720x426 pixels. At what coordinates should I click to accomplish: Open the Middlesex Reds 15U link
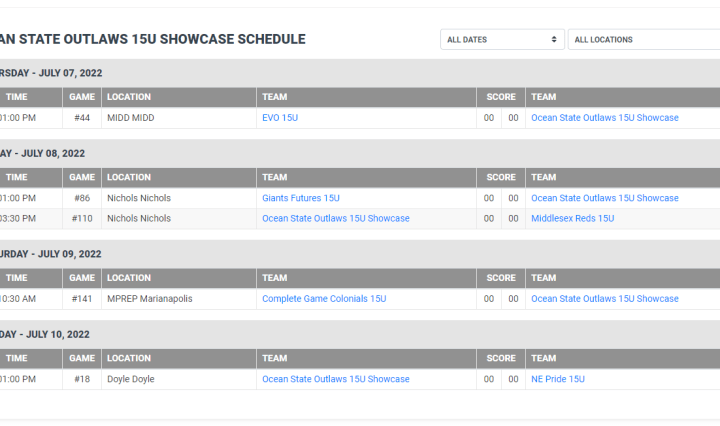(x=572, y=218)
